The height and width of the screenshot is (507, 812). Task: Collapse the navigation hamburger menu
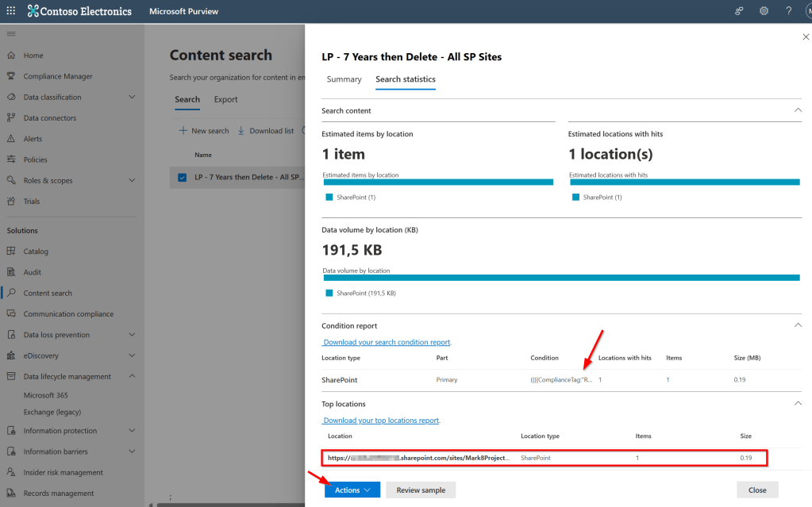coord(10,33)
